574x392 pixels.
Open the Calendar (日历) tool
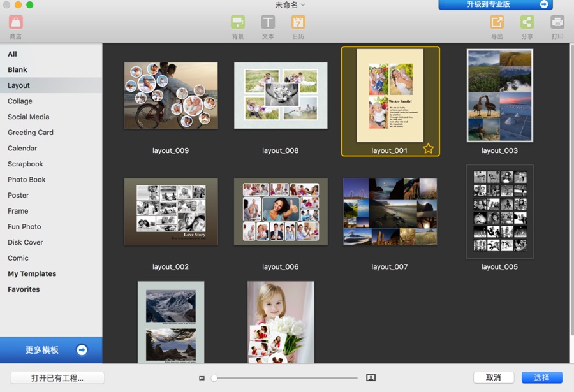298,22
